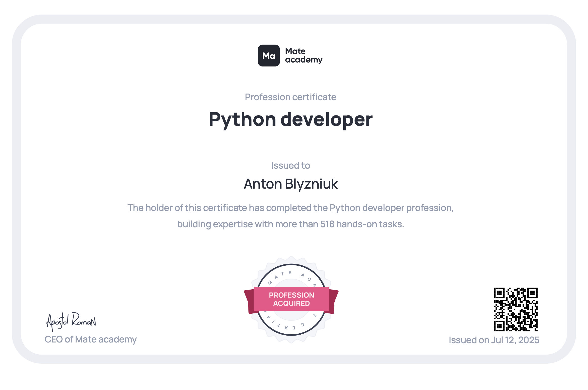Click the 'Issued on Jul 12, 2025' date
This screenshot has width=588, height=390.
click(x=494, y=340)
